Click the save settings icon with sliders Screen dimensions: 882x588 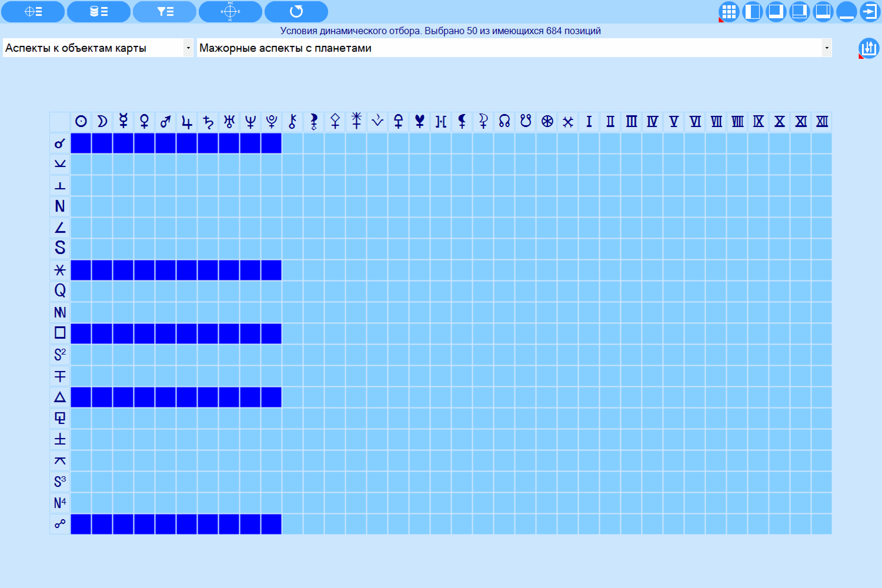(868, 48)
